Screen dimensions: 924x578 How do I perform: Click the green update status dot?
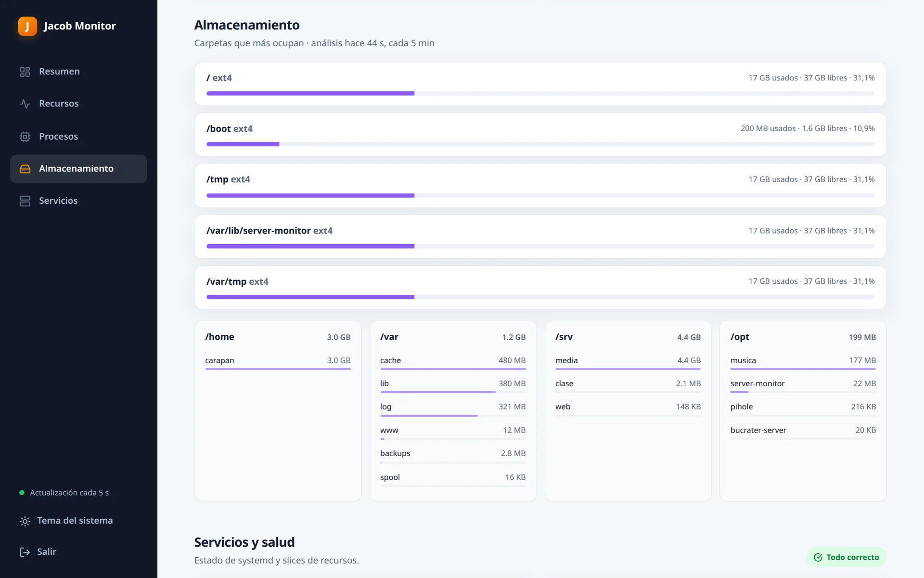pos(22,493)
